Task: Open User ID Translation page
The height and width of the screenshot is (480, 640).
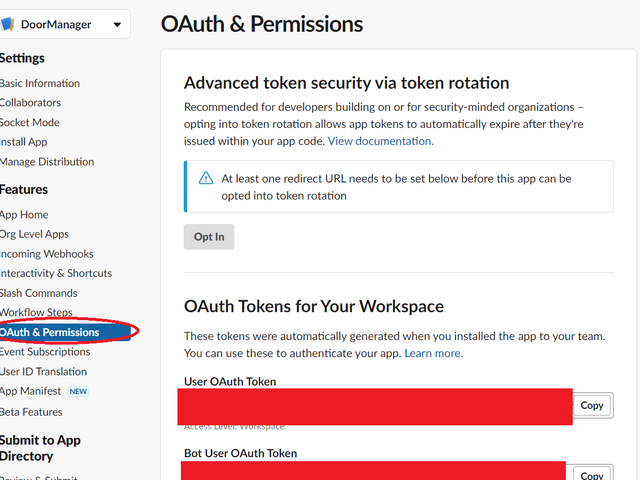Action: click(43, 371)
